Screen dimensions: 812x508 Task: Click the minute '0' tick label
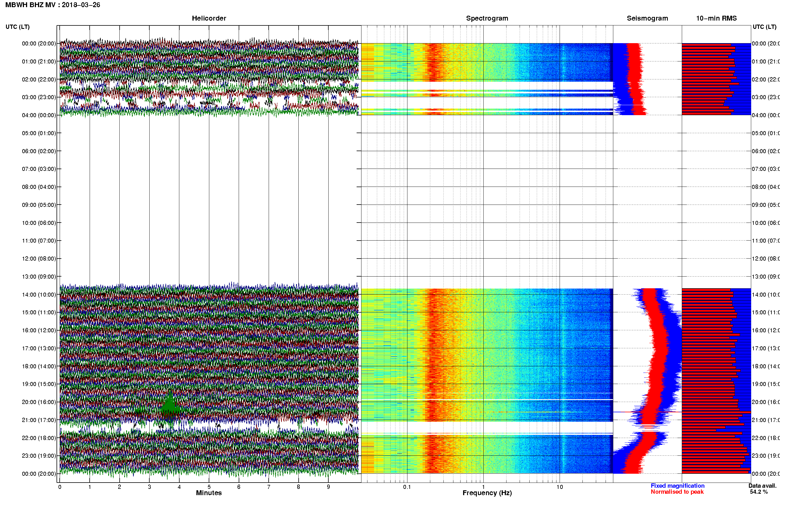[x=60, y=487]
